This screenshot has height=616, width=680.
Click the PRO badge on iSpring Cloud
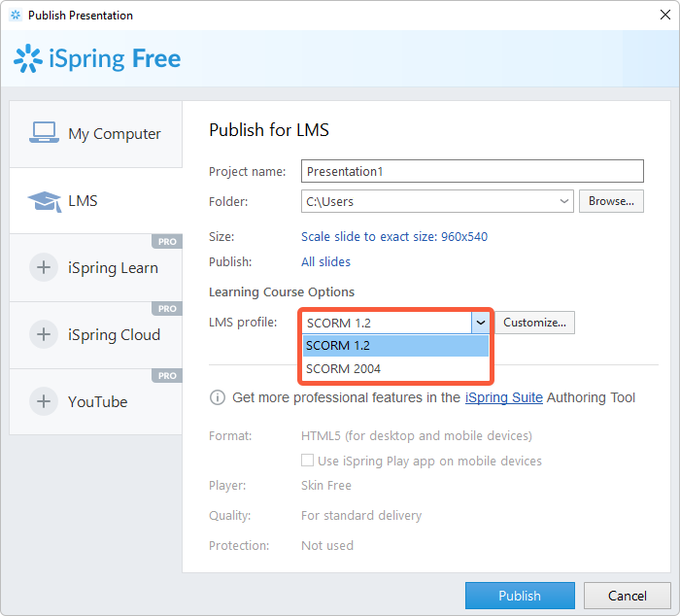pyautogui.click(x=167, y=309)
